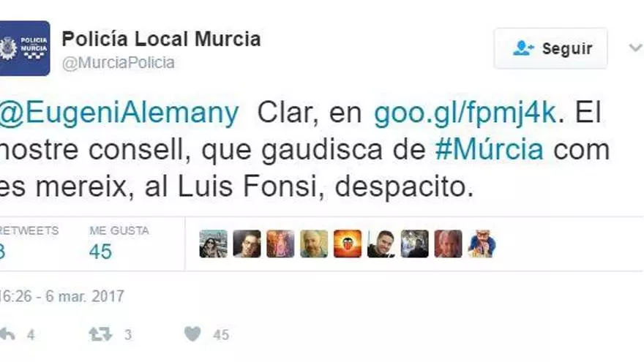Open the Policía Local Murcia profile avatar
This screenshot has height=362, width=644.
coord(24,48)
